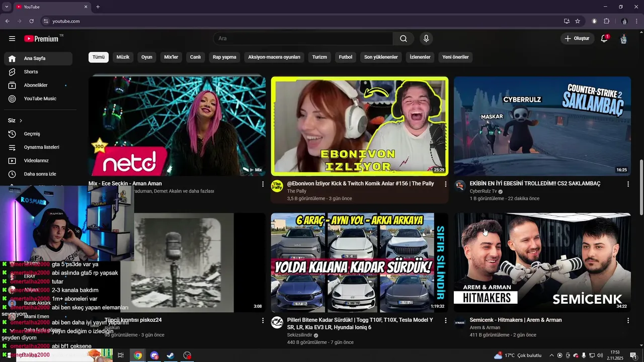Select the Canlı filter chip

coord(195,57)
